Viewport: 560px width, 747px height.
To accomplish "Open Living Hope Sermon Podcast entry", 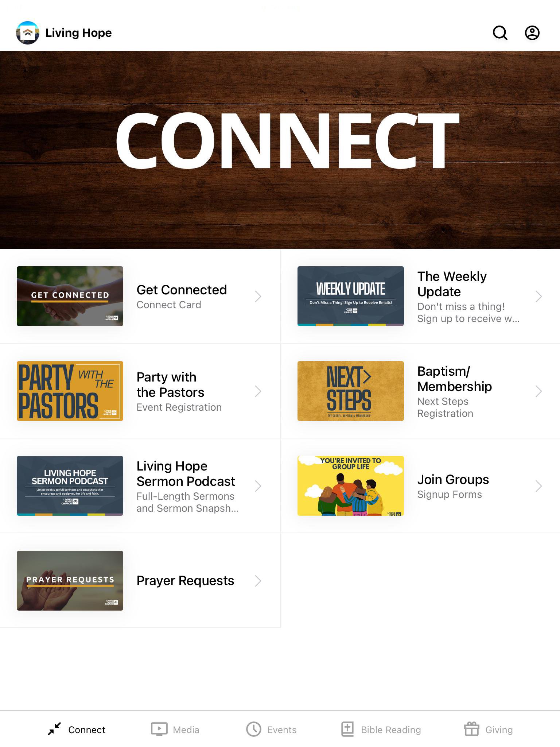I will point(140,486).
